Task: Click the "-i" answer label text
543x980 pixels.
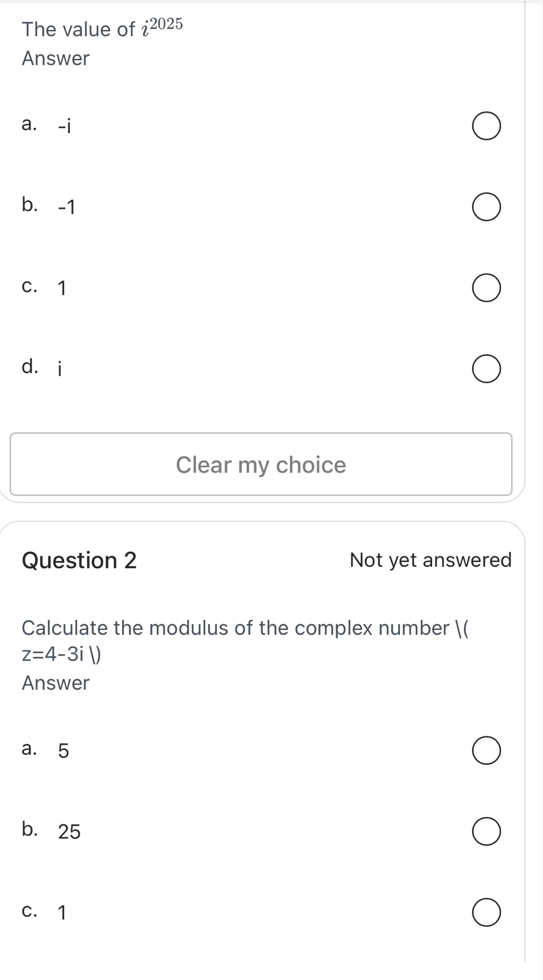Action: pyautogui.click(x=64, y=125)
